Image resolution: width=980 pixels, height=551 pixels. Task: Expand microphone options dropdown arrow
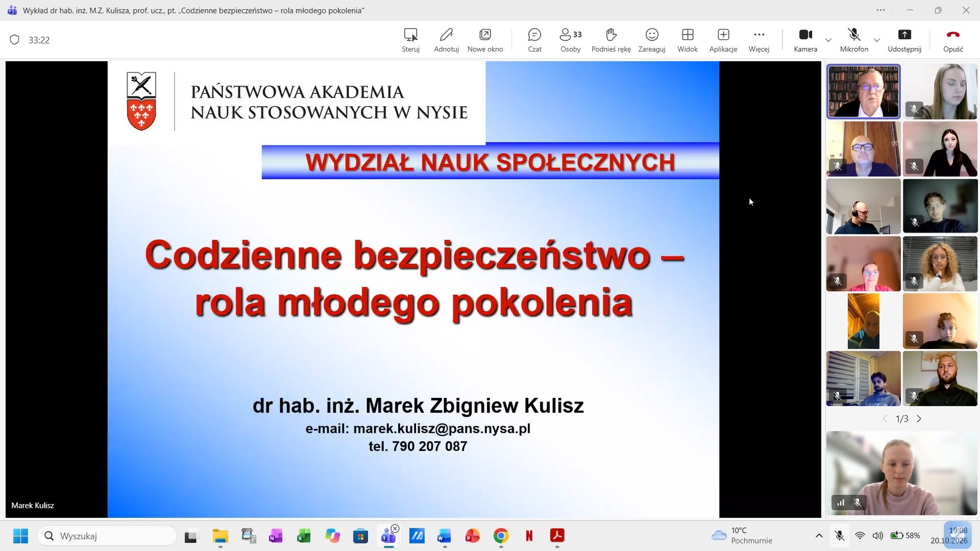[877, 40]
